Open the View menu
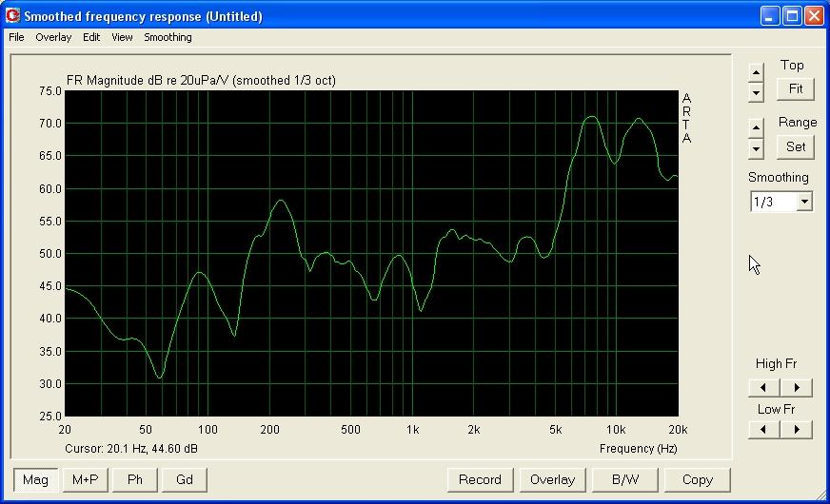The width and height of the screenshot is (830, 504). pos(122,37)
